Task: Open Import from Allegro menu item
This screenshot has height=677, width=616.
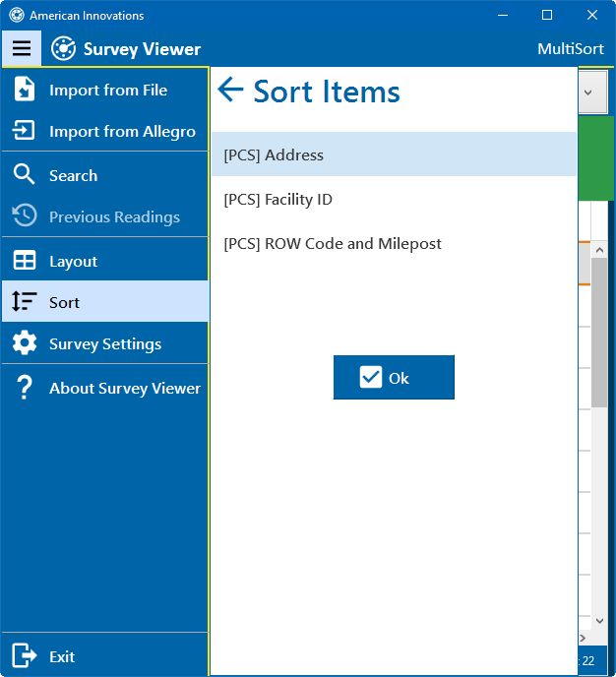Action: (x=105, y=131)
